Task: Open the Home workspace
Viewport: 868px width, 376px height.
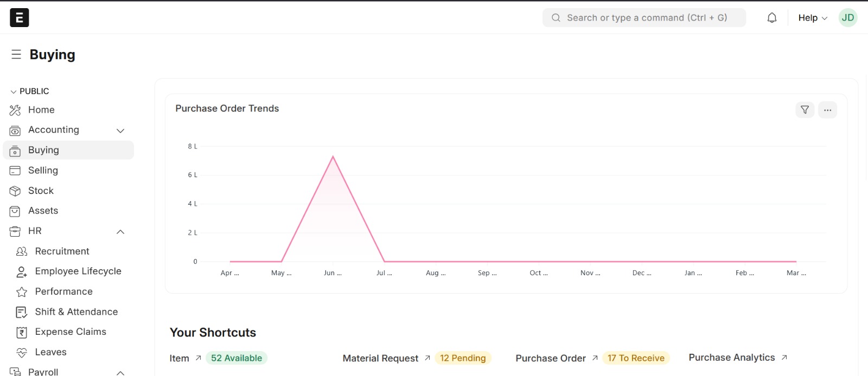Action: tap(41, 110)
